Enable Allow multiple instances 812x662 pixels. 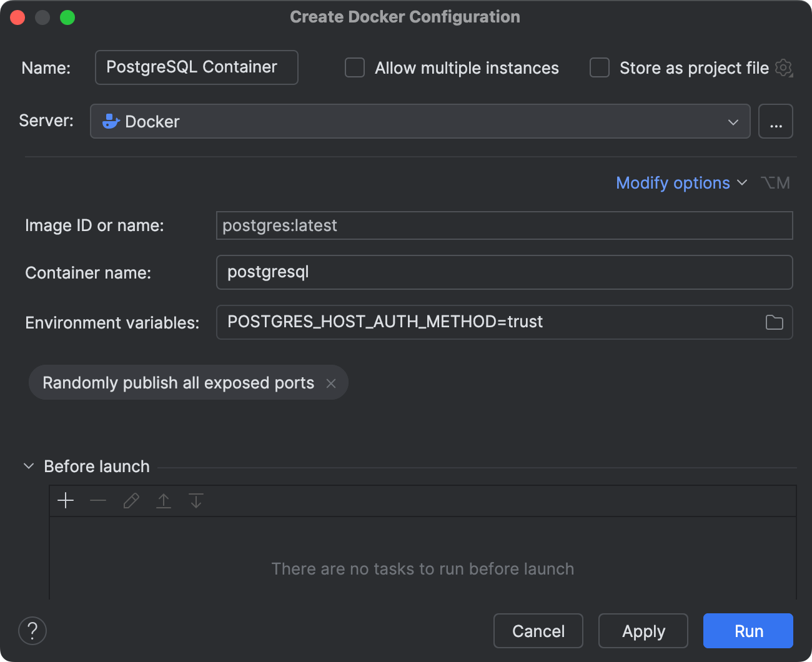point(354,67)
